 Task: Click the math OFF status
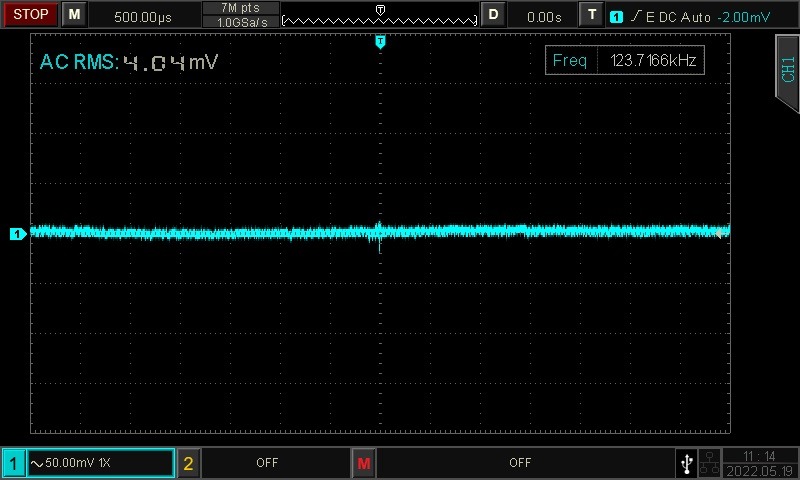[x=520, y=463]
